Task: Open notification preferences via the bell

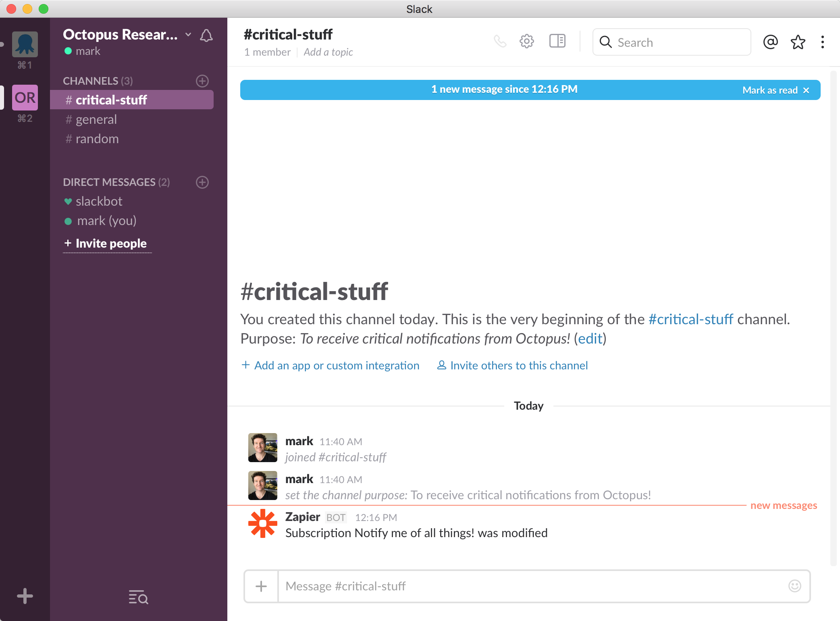Action: pos(206,35)
